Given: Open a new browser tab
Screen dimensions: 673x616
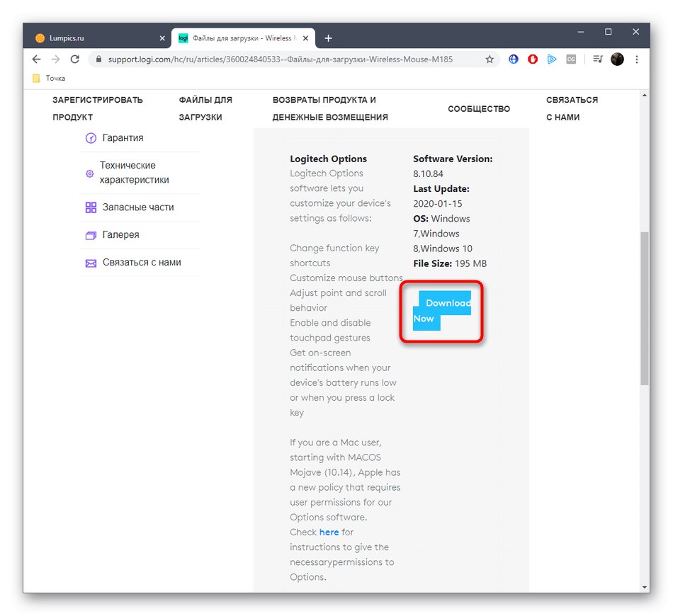Looking at the screenshot, I should click(328, 38).
